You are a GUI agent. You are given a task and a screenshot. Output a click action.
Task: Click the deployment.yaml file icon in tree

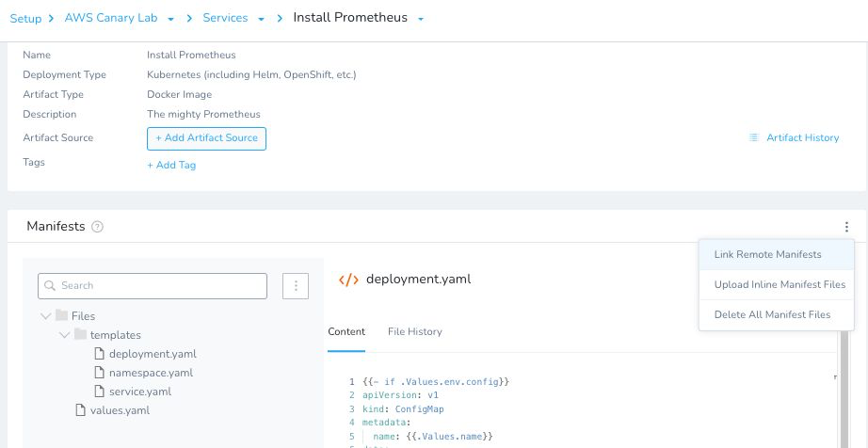pyautogui.click(x=99, y=354)
